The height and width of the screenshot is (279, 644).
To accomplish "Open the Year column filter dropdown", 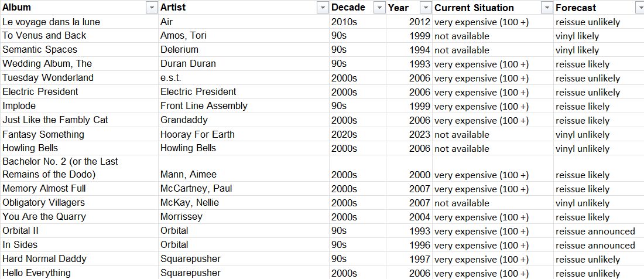I will click(x=426, y=8).
